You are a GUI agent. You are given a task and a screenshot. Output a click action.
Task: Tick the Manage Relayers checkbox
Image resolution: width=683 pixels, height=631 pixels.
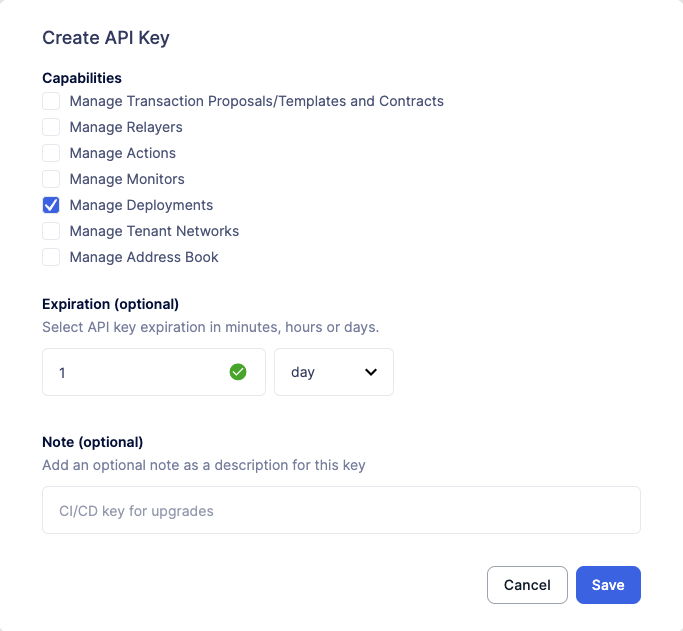pyautogui.click(x=51, y=127)
